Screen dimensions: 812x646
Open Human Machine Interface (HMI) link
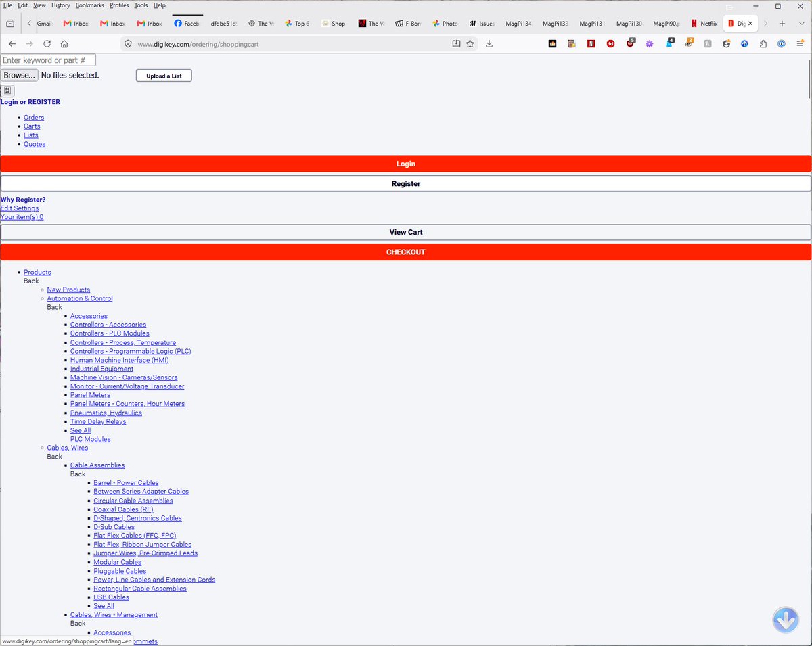point(120,360)
